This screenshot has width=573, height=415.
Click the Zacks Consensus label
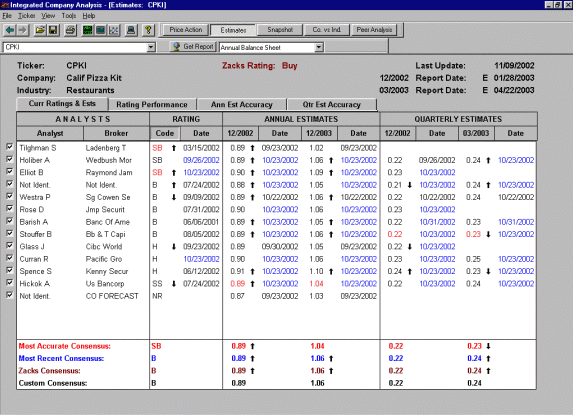(49, 371)
